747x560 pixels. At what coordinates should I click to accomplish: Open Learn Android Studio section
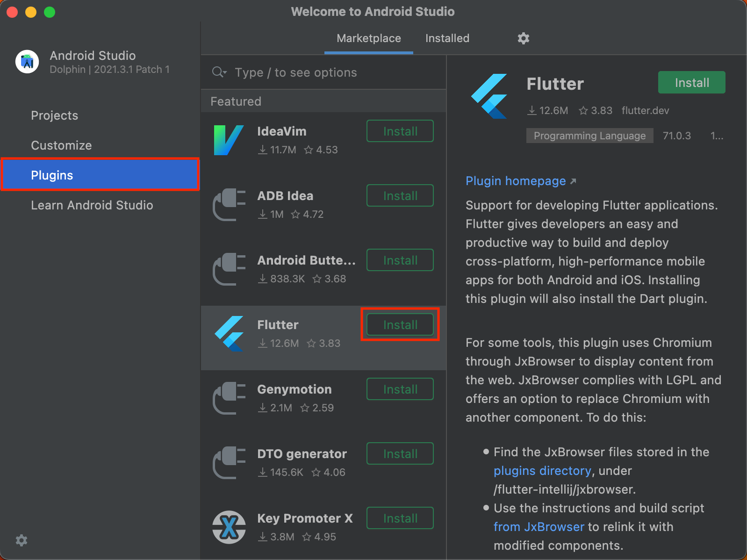click(92, 205)
